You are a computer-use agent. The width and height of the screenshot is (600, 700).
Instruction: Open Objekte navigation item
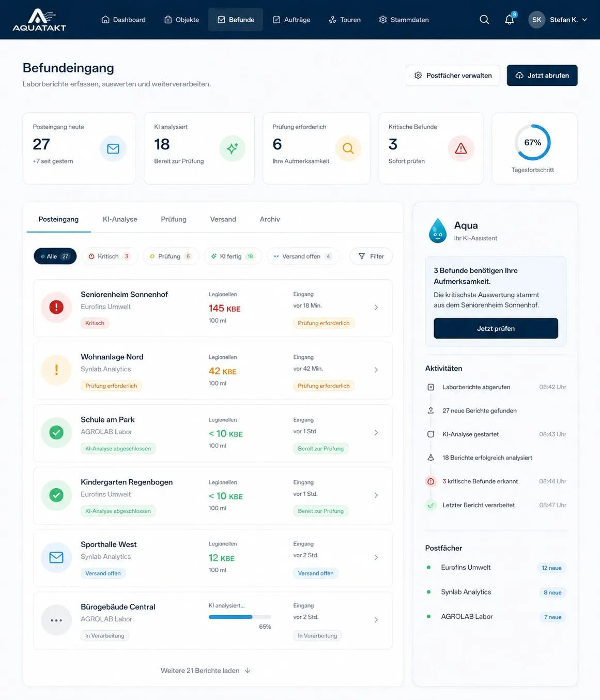tap(181, 20)
